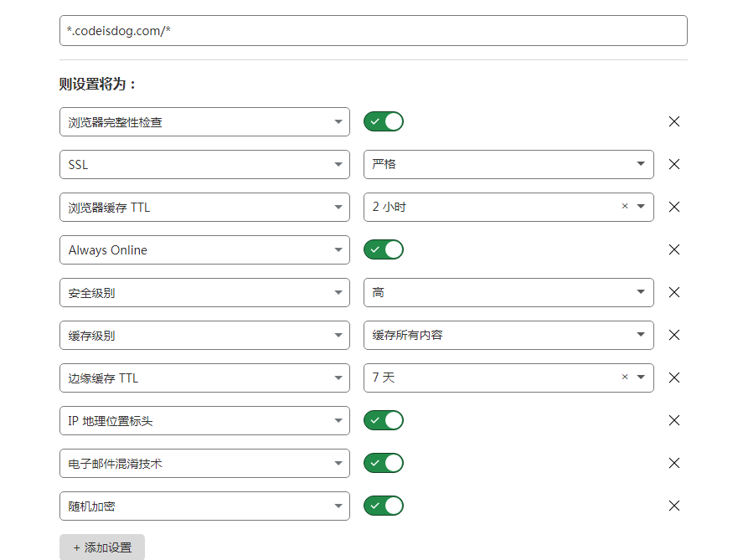Remove the 随机加密 setting row
The image size is (743, 560).
pyautogui.click(x=673, y=506)
